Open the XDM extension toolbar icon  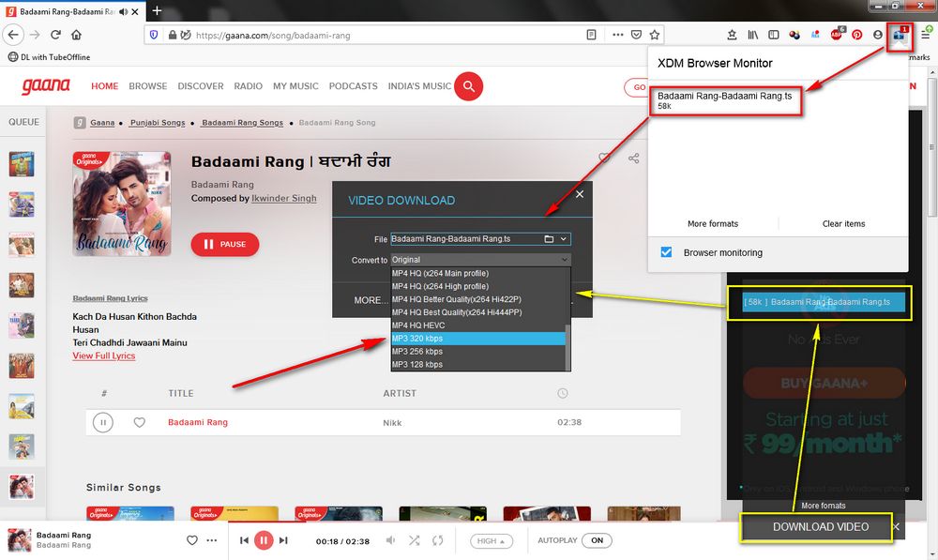tap(900, 35)
